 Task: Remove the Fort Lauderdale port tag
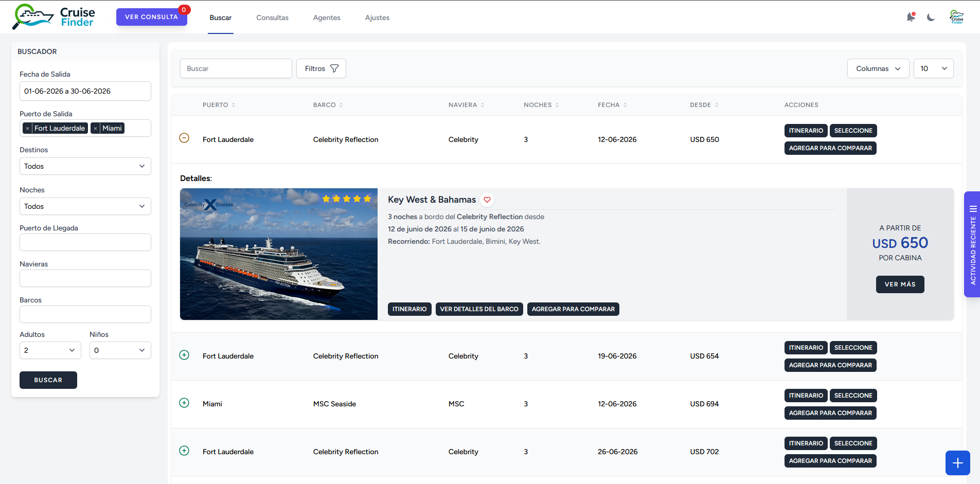(28, 128)
